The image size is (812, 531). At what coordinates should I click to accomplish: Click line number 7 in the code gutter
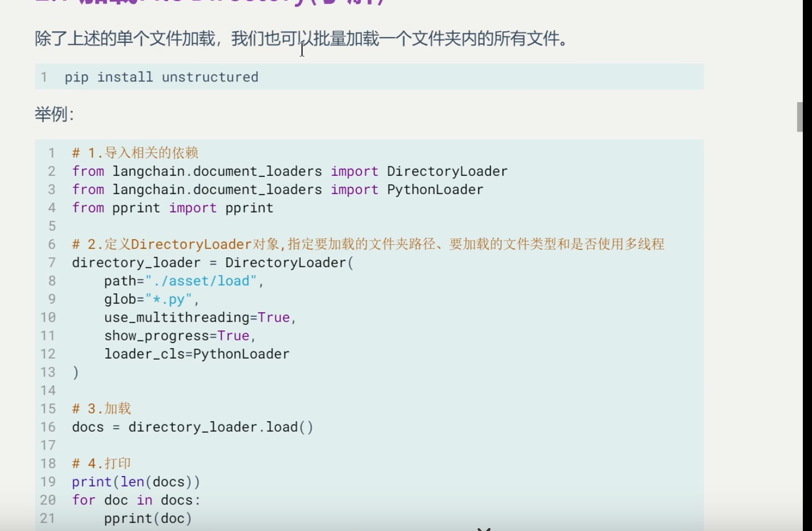click(x=52, y=263)
